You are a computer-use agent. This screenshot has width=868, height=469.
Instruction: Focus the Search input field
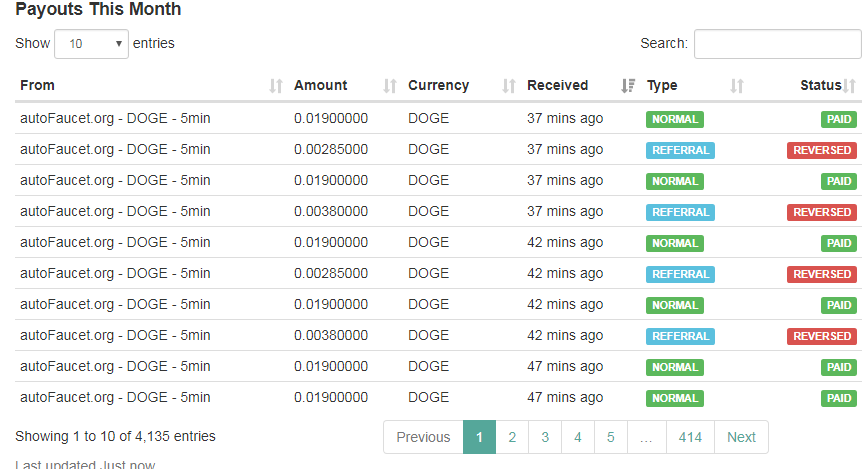777,44
